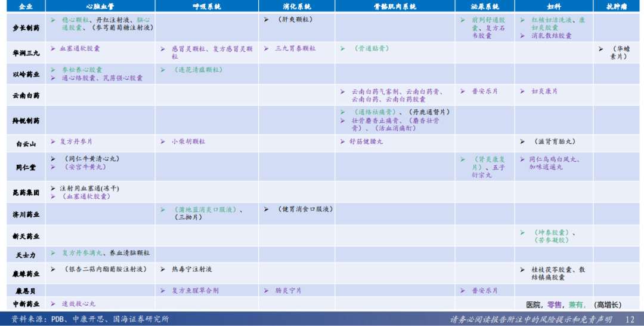Click the 呼吸系统 column header
The width and height of the screenshot is (644, 326).
tap(206, 6)
